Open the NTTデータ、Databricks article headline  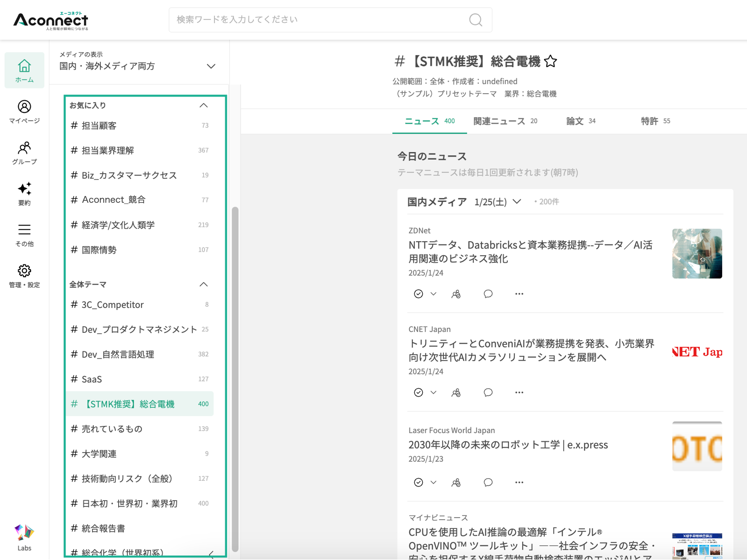pos(530,252)
